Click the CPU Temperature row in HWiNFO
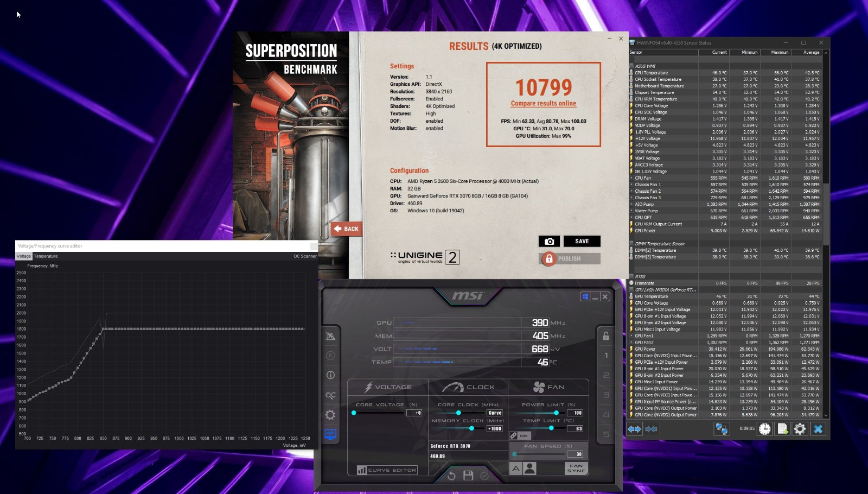 pyautogui.click(x=725, y=73)
